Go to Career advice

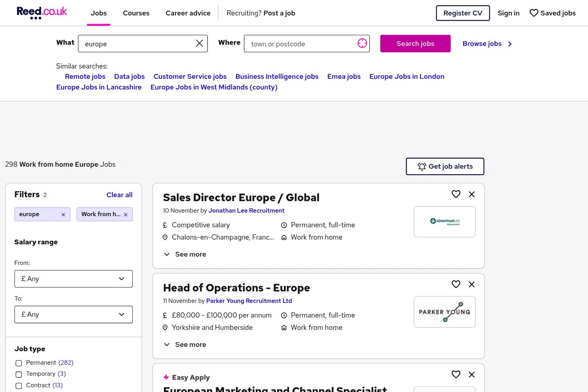coord(188,13)
